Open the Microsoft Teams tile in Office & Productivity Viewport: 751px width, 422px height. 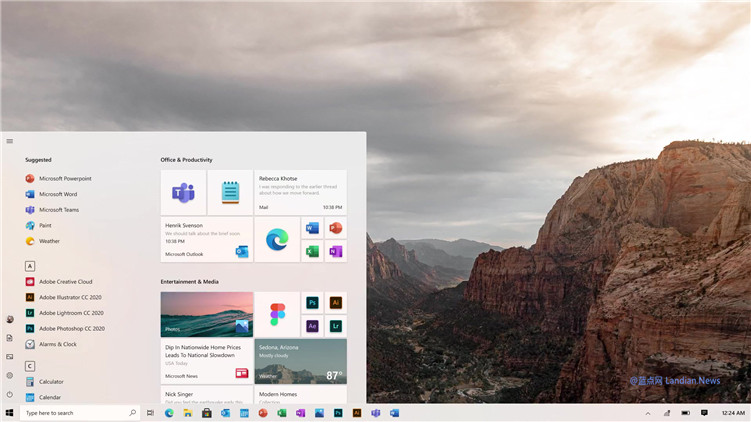(183, 193)
